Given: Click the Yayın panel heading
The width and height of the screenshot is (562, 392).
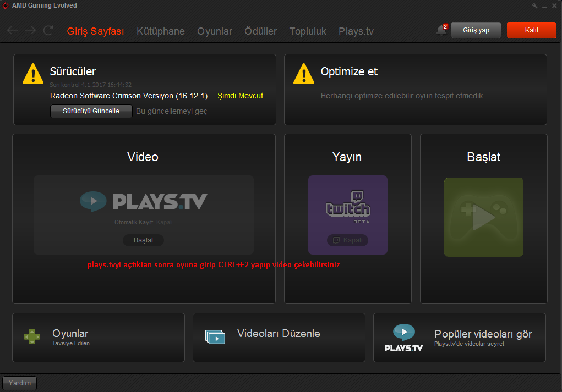Looking at the screenshot, I should click(x=347, y=157).
